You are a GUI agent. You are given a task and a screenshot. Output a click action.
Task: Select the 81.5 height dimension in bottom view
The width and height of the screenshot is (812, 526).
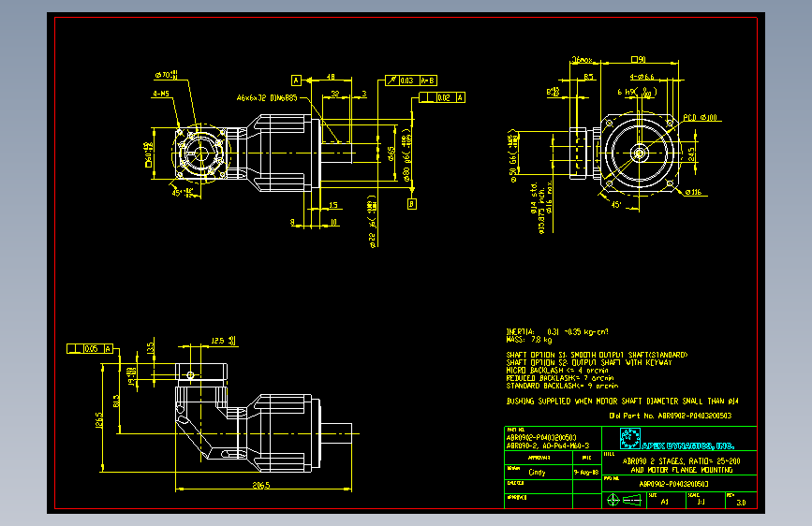click(x=116, y=401)
